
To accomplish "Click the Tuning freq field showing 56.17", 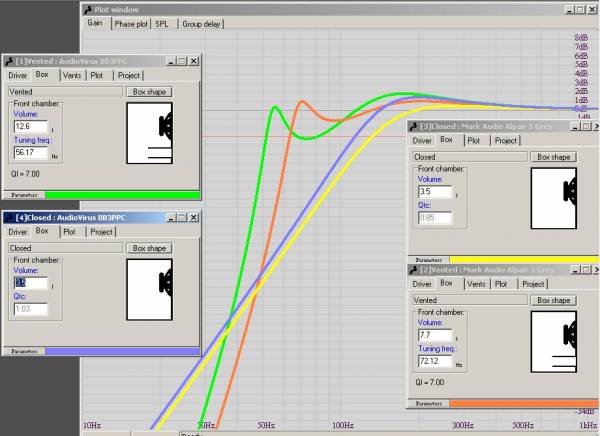I will pyautogui.click(x=31, y=152).
